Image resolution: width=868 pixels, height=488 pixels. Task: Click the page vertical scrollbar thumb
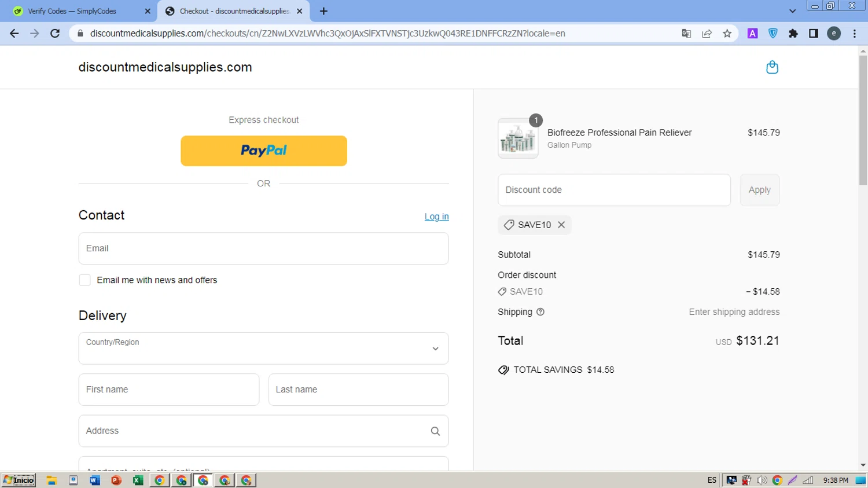coord(863,120)
